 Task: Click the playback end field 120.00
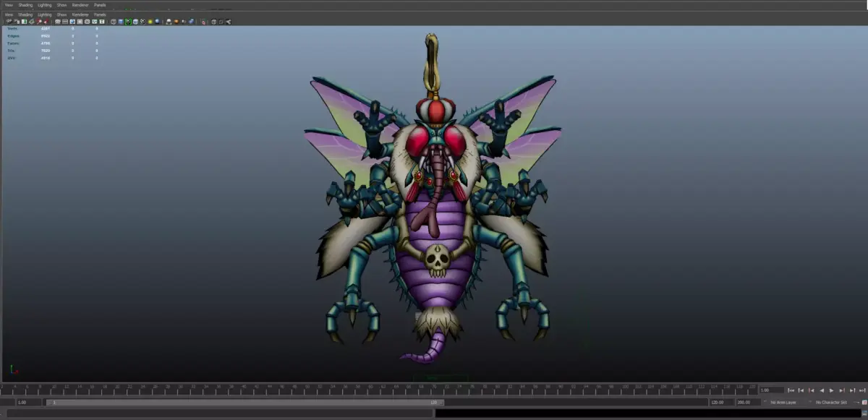[x=722, y=402]
